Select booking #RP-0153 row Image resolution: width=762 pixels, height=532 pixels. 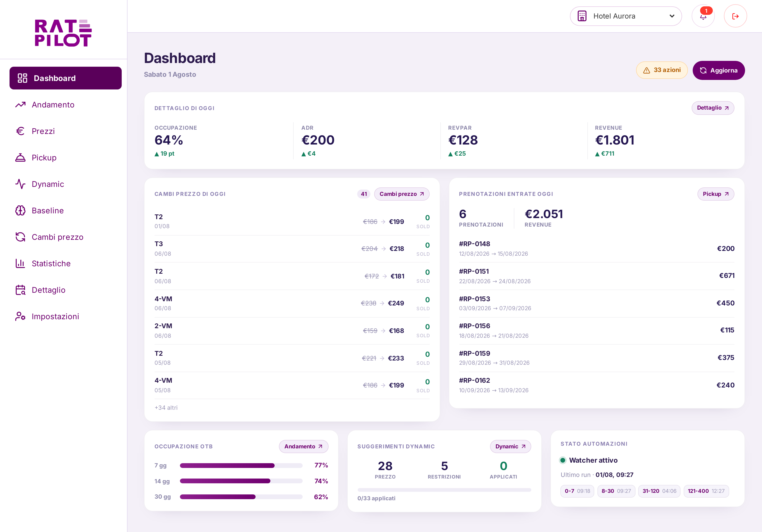(x=596, y=303)
